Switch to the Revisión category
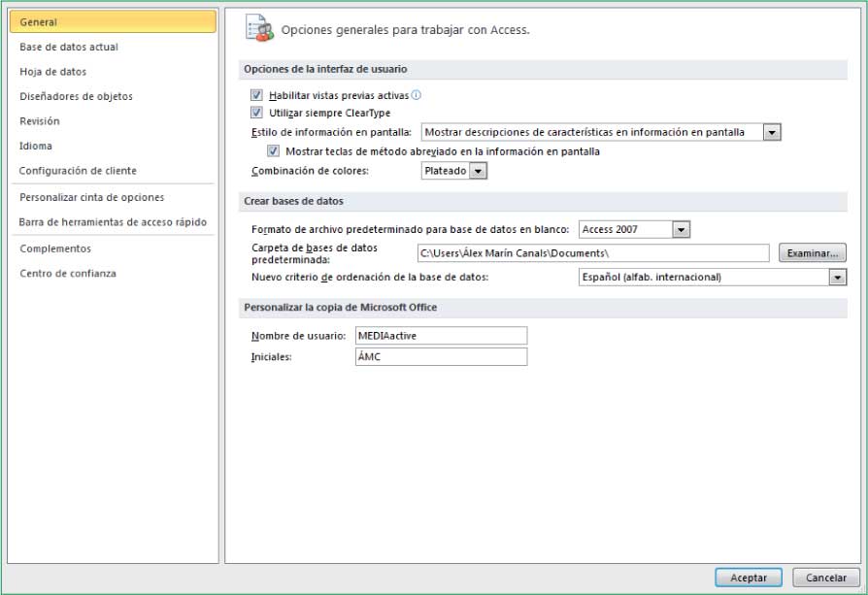Image resolution: width=868 pixels, height=595 pixels. (40, 121)
